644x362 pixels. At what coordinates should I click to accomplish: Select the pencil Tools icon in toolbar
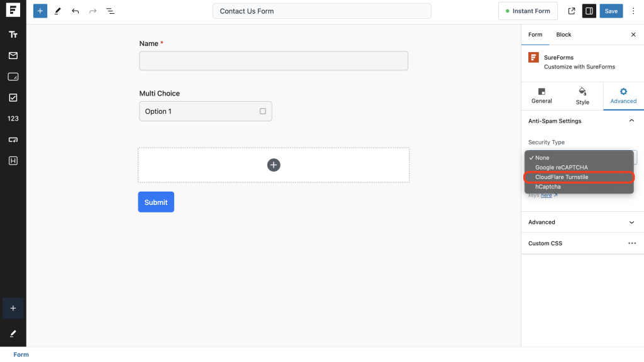point(58,11)
